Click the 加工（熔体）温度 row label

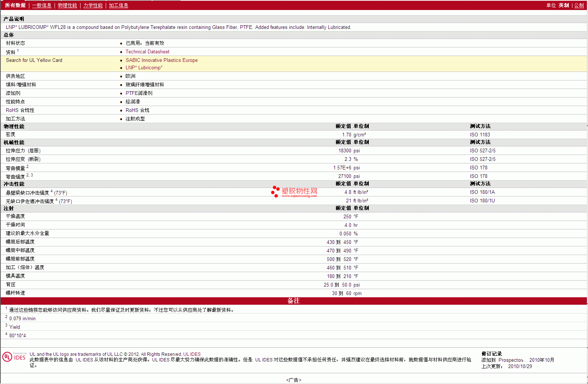coord(25,268)
